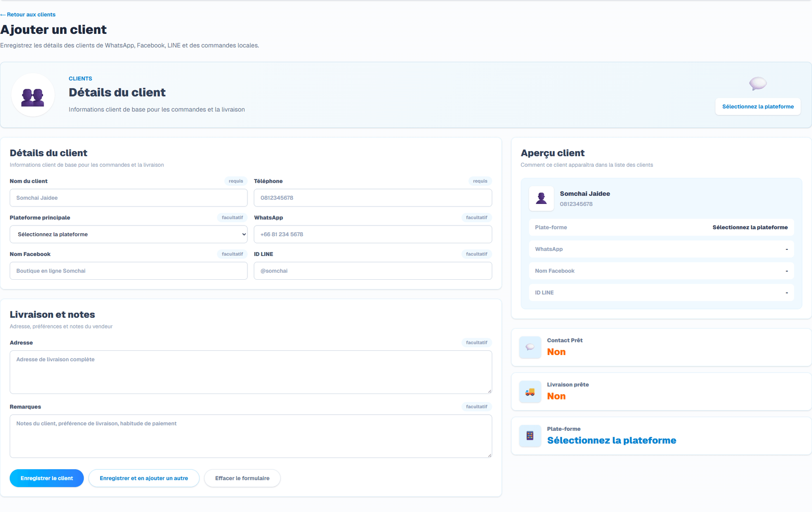Click the Livraison prête truck icon
This screenshot has height=512, width=812.
click(530, 392)
